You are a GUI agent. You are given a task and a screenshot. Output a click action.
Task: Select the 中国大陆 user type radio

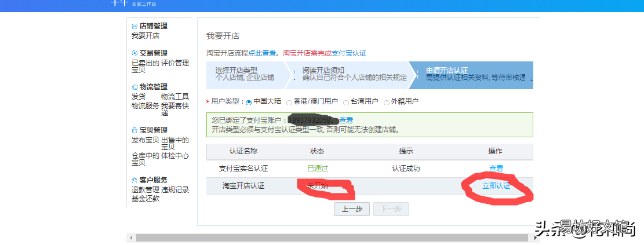coord(249,103)
